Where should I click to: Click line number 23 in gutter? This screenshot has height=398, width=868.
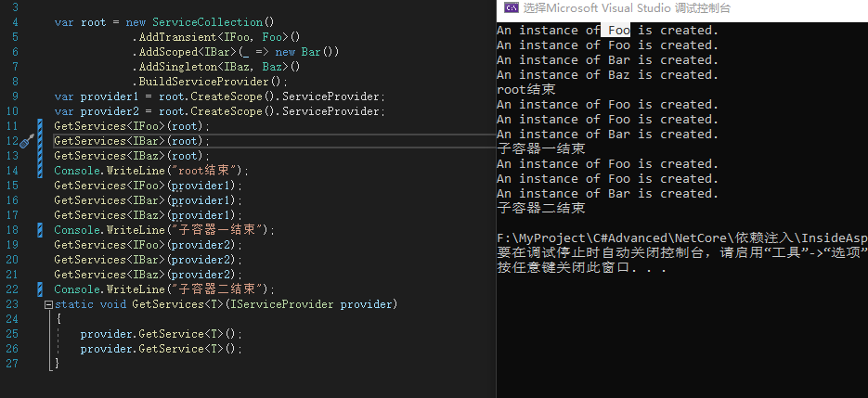pos(12,304)
